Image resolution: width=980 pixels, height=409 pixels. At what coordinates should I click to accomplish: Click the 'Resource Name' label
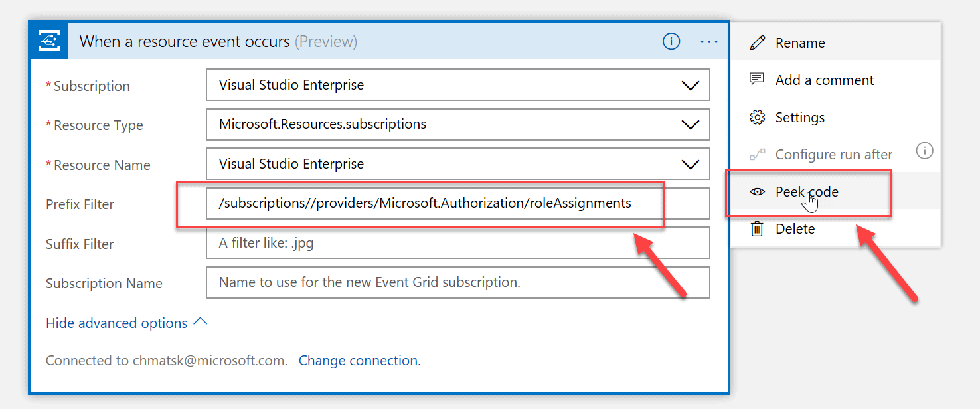click(x=102, y=165)
